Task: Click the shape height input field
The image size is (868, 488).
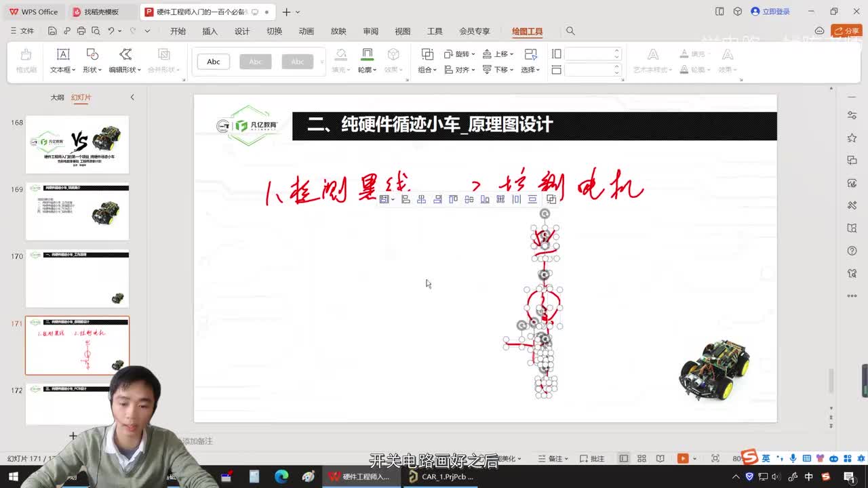Action: (593, 54)
